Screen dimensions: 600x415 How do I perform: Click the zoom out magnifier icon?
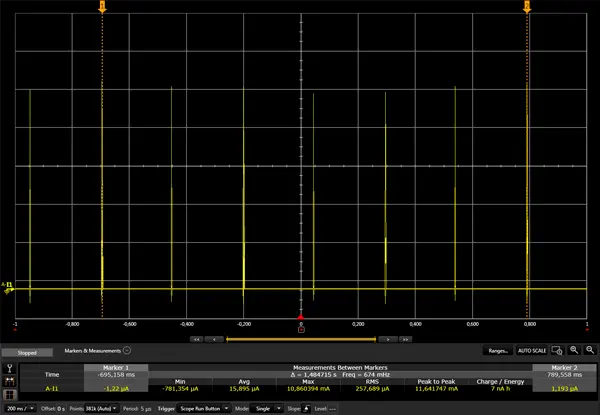tap(590, 351)
